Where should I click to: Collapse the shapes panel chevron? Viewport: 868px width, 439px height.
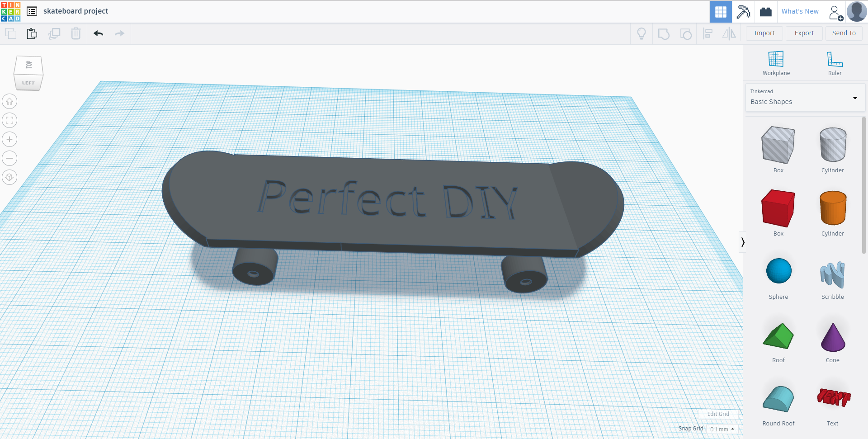point(742,242)
